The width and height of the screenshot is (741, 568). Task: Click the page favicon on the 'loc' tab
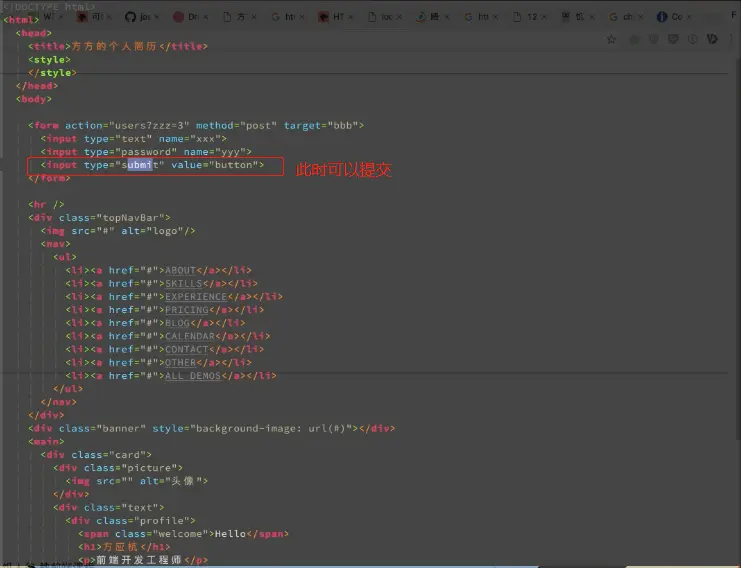(x=372, y=17)
